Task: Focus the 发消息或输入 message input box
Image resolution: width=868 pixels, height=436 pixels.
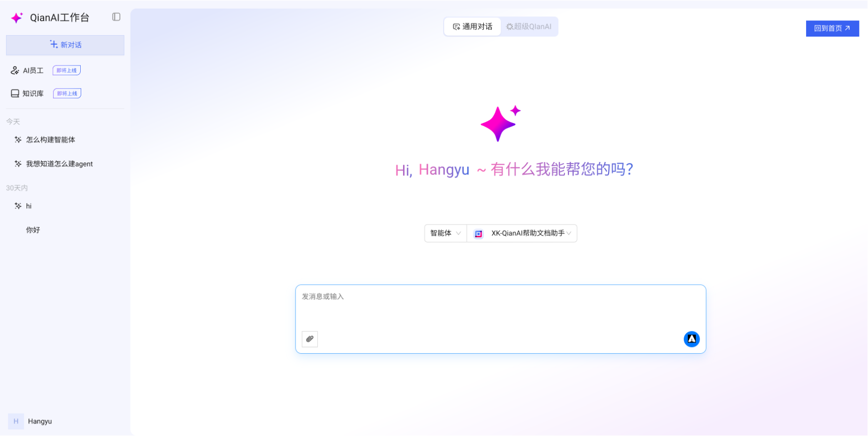Action: tap(500, 307)
